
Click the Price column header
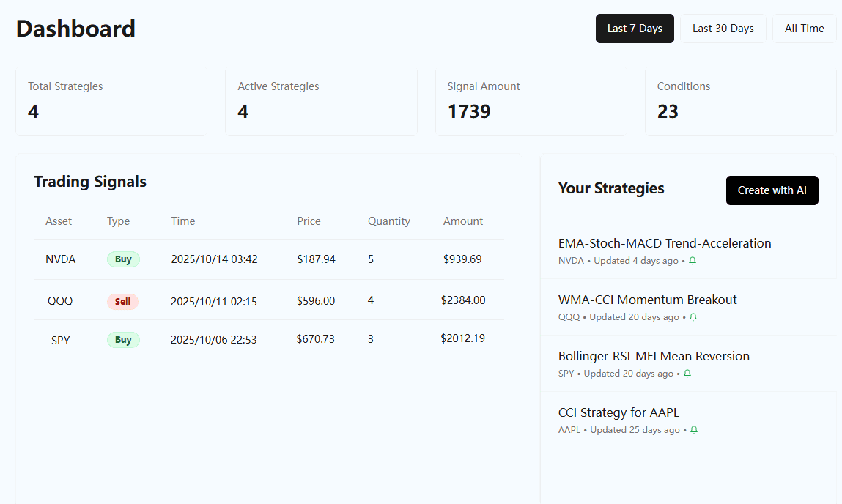coord(309,221)
